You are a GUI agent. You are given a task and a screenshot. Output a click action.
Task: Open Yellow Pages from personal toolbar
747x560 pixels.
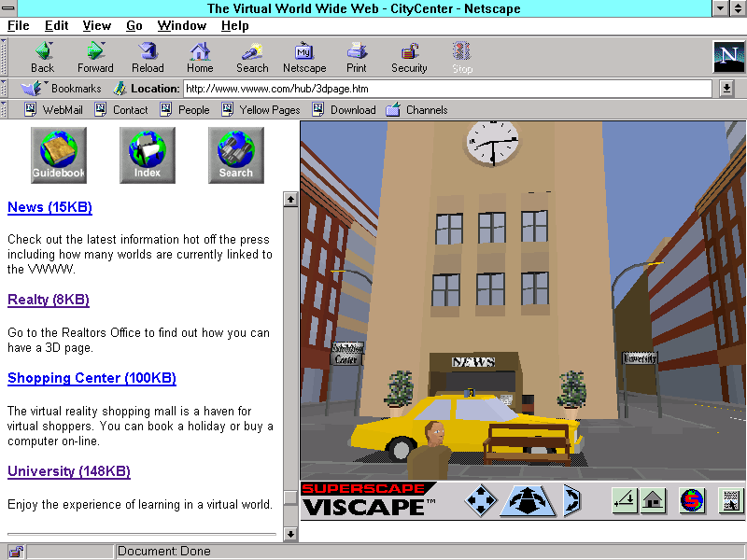tap(261, 110)
